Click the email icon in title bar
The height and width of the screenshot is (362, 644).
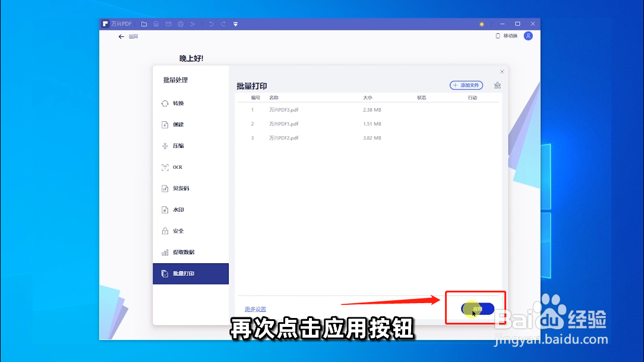[168, 24]
